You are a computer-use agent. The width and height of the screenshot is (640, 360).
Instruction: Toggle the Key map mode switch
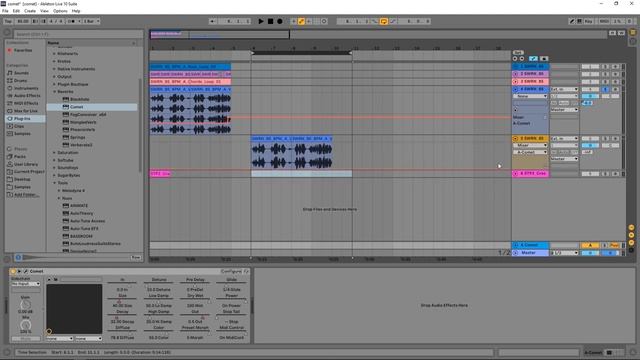588,21
